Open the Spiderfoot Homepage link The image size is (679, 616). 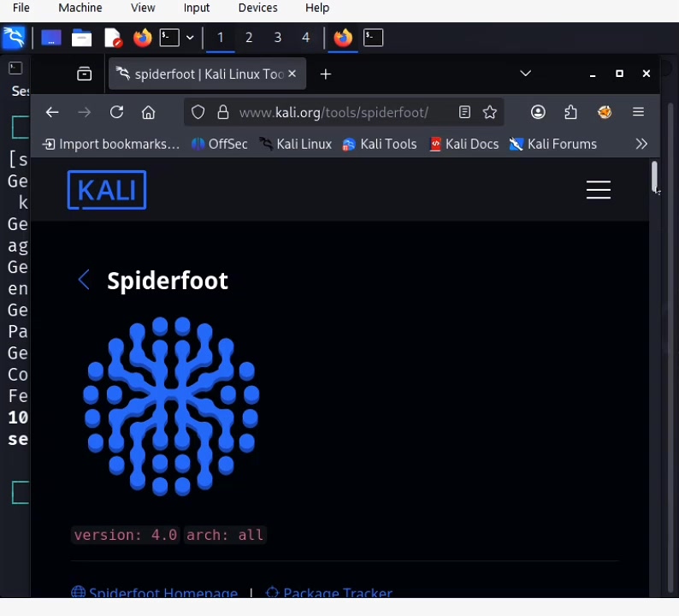[155, 592]
